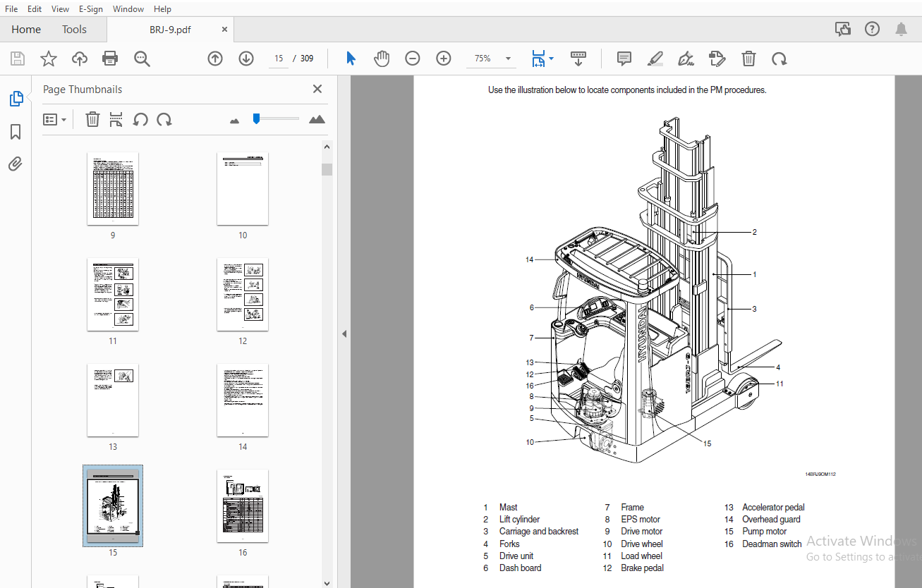Image resolution: width=922 pixels, height=588 pixels.
Task: Open the share feedback chat icon
Action: point(842,29)
